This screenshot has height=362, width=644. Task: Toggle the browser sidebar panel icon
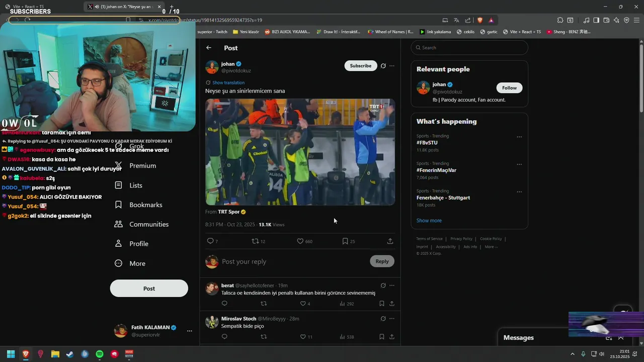(x=596, y=20)
